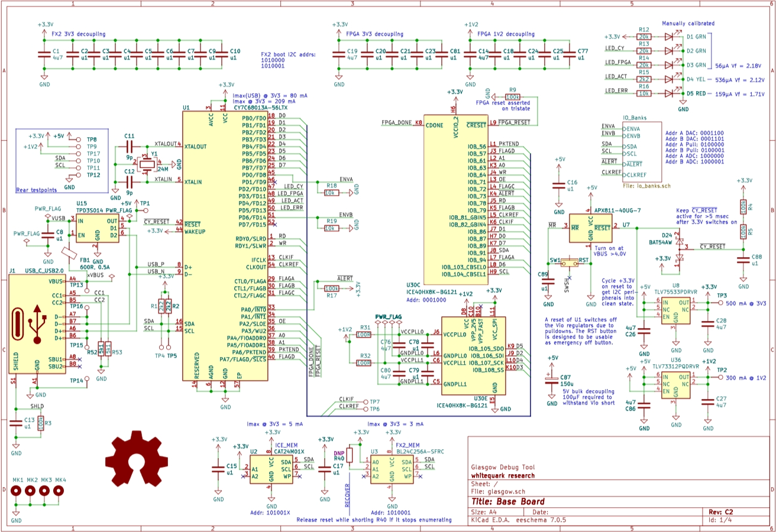Click the 'FPGA_DONE' label at CDONE pin
Image resolution: width=776 pixels, height=532 pixels.
click(396, 122)
